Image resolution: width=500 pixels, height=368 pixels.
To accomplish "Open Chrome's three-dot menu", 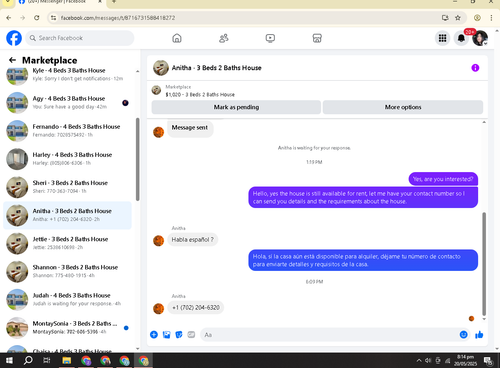I will [491, 18].
